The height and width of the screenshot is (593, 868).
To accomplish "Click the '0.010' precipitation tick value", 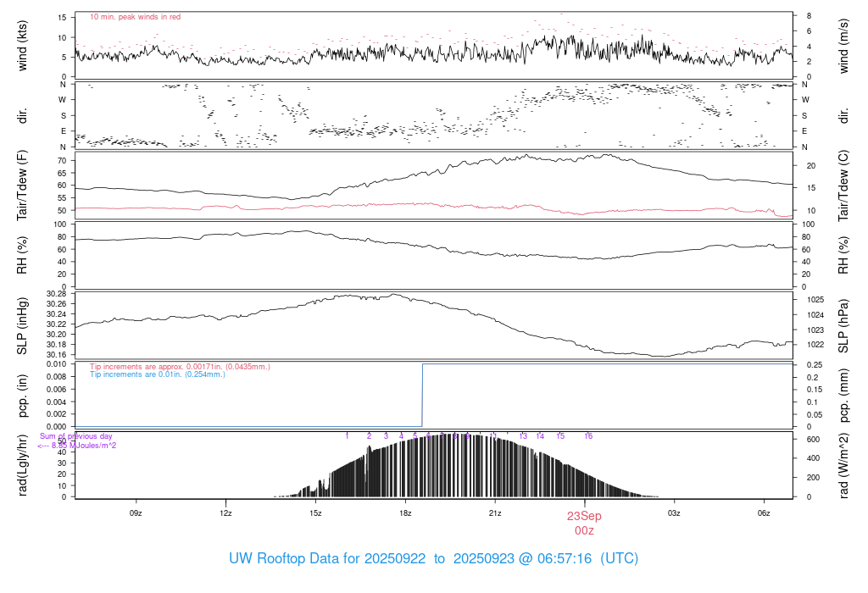I will point(57,364).
